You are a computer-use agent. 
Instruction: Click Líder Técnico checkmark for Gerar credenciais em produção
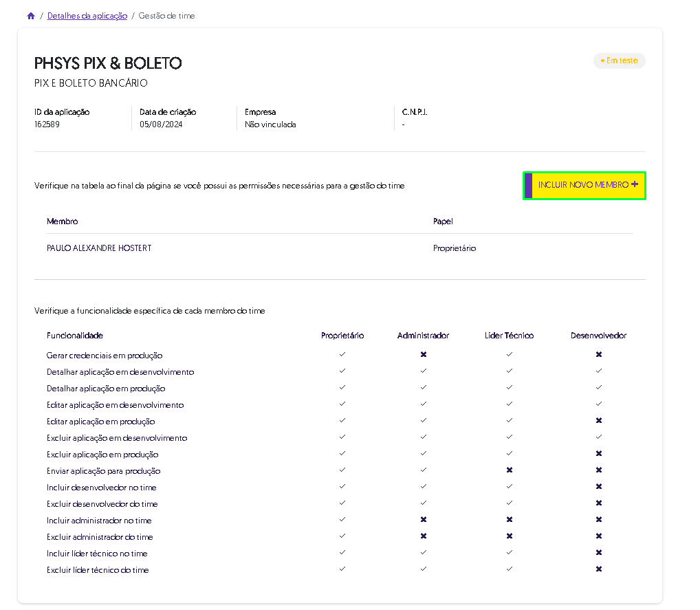(x=510, y=355)
